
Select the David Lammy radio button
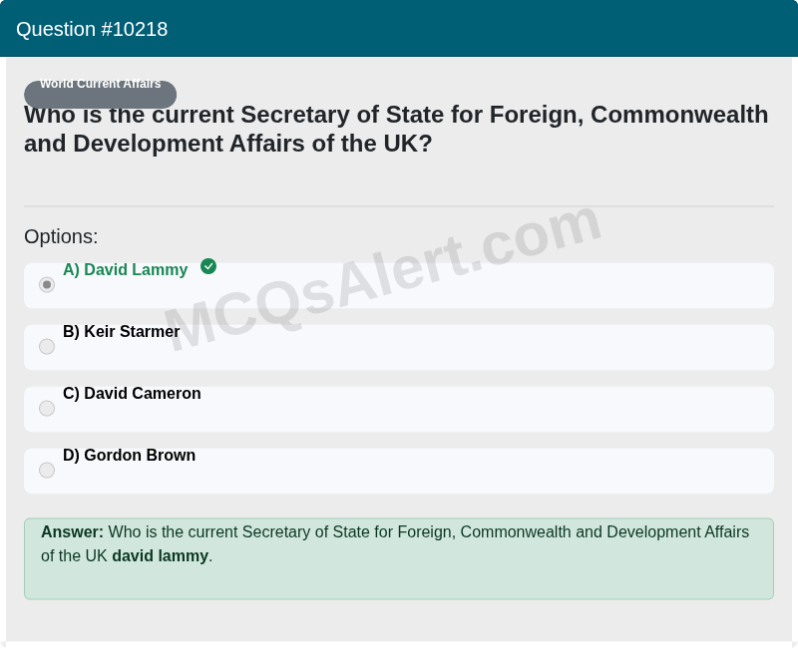click(47, 284)
